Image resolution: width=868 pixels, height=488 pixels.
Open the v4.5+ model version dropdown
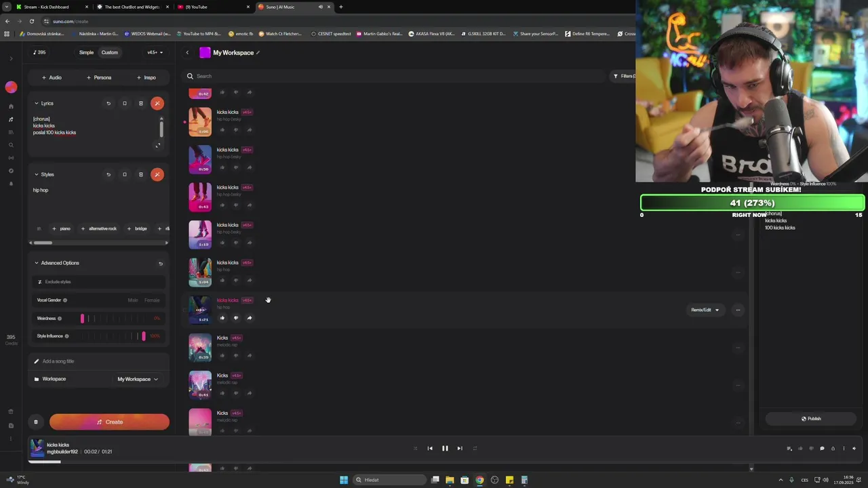[155, 53]
